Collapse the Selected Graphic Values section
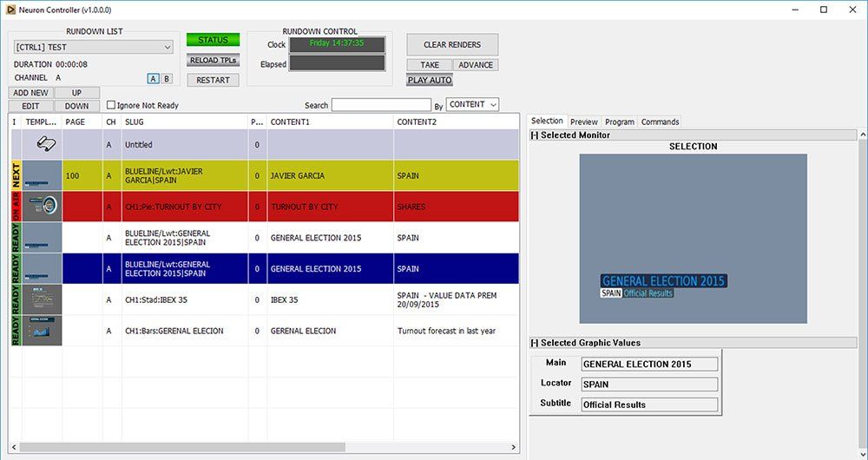Viewport: 868px width, 460px height. pyautogui.click(x=535, y=343)
